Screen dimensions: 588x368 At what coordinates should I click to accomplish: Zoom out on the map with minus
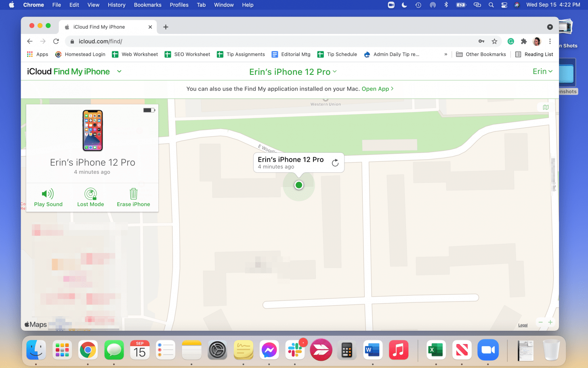[x=540, y=322]
